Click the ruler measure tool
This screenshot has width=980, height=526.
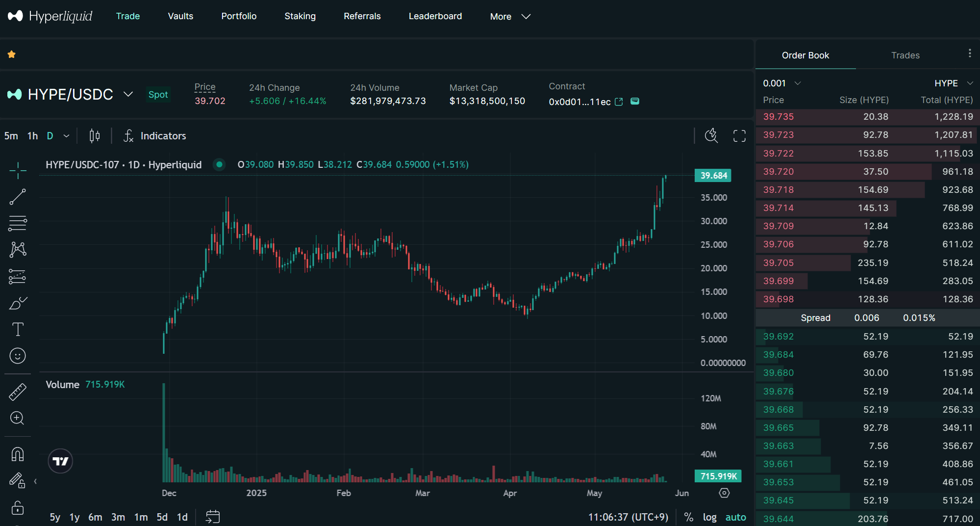point(18,392)
